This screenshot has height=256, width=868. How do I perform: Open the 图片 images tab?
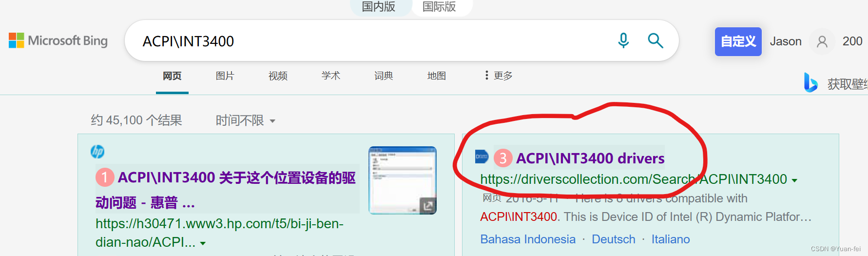[225, 76]
